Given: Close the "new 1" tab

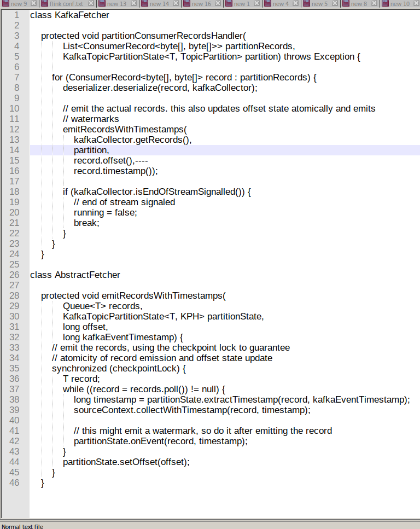Looking at the screenshot, I should pos(256,4).
